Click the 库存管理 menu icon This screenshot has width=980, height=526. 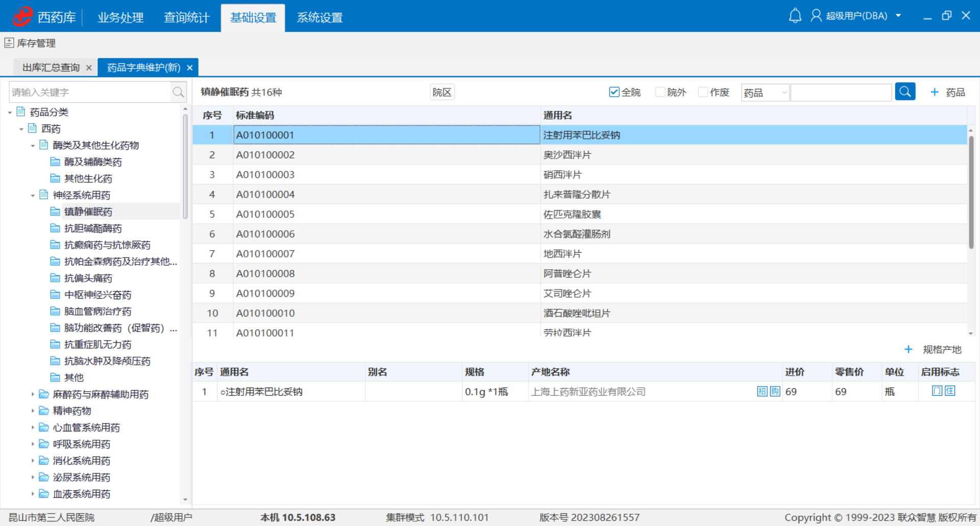coord(9,43)
